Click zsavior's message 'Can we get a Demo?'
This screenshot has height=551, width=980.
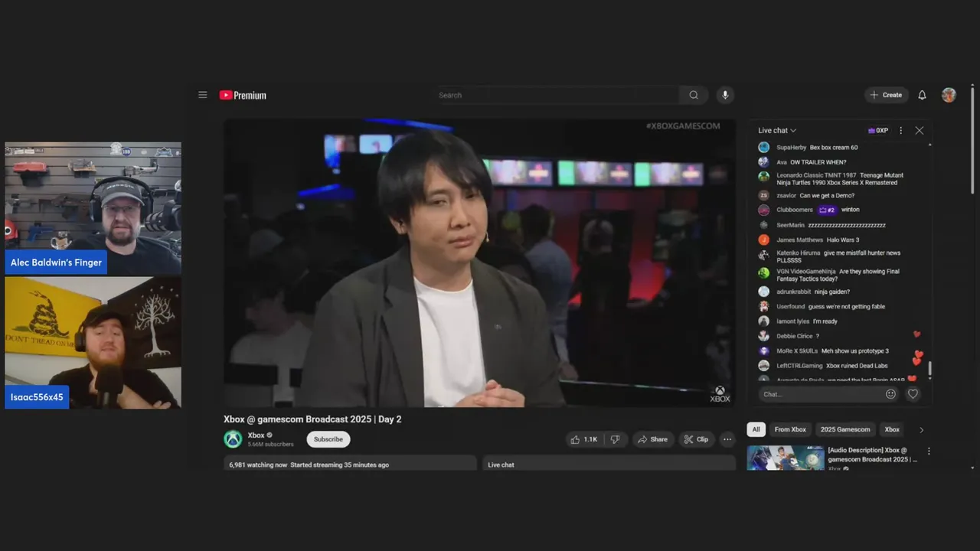(x=827, y=196)
